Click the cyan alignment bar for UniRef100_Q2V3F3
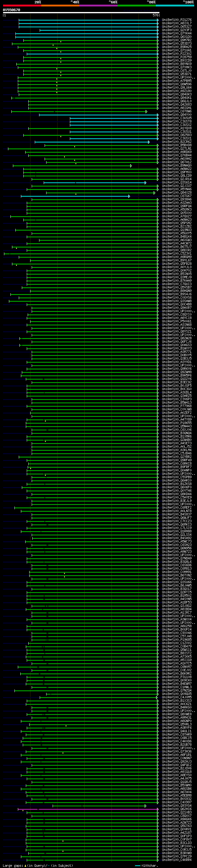 tap(99, 30)
